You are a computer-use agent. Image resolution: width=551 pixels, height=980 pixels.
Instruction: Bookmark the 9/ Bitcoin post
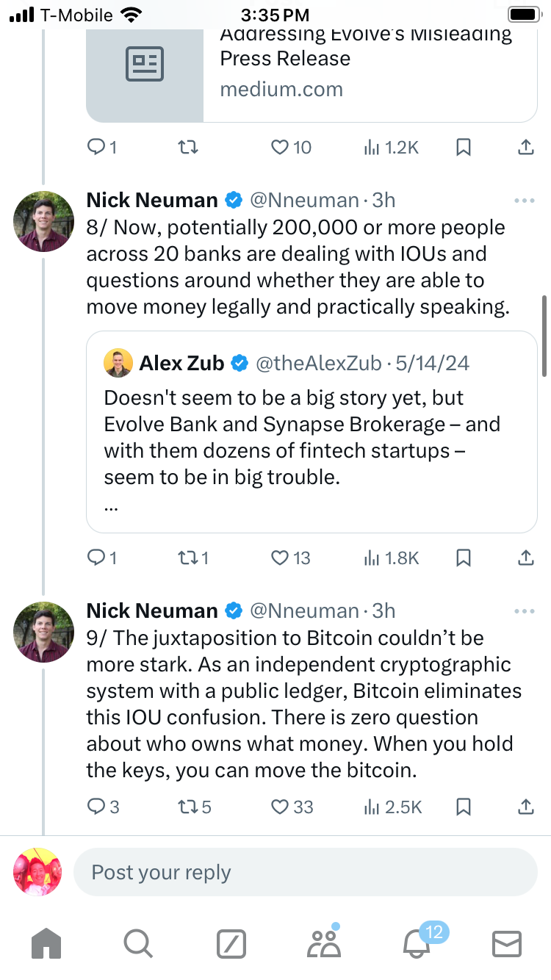[x=464, y=807]
